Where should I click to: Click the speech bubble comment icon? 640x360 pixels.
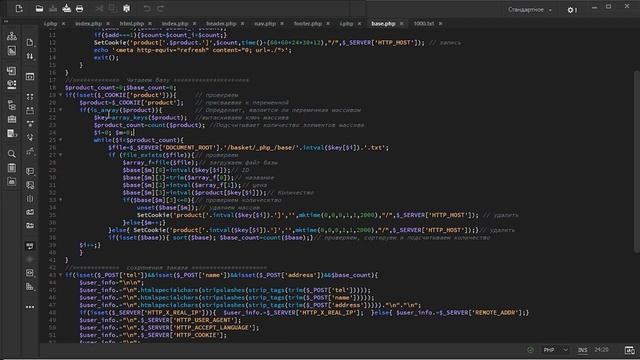click(30, 171)
